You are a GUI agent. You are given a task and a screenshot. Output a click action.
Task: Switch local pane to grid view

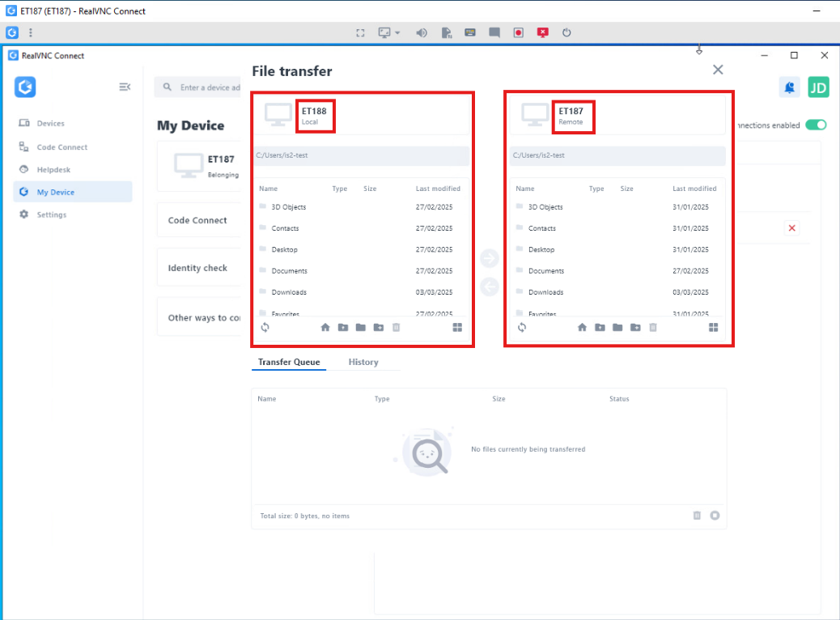(457, 328)
